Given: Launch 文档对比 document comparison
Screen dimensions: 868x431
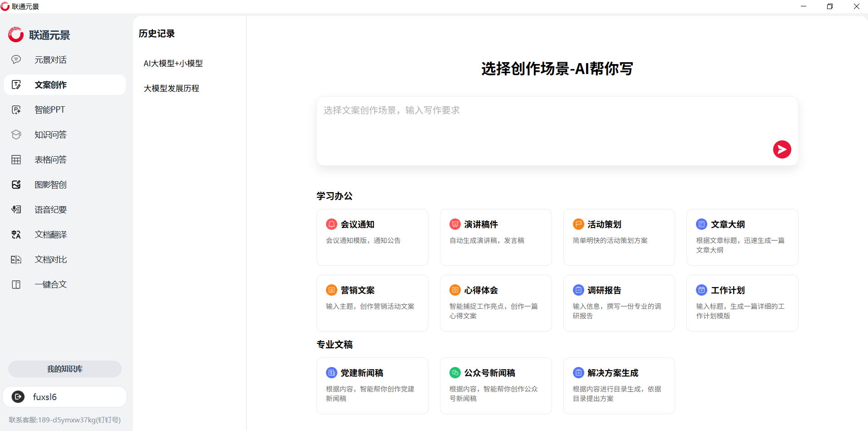Looking at the screenshot, I should pos(50,260).
